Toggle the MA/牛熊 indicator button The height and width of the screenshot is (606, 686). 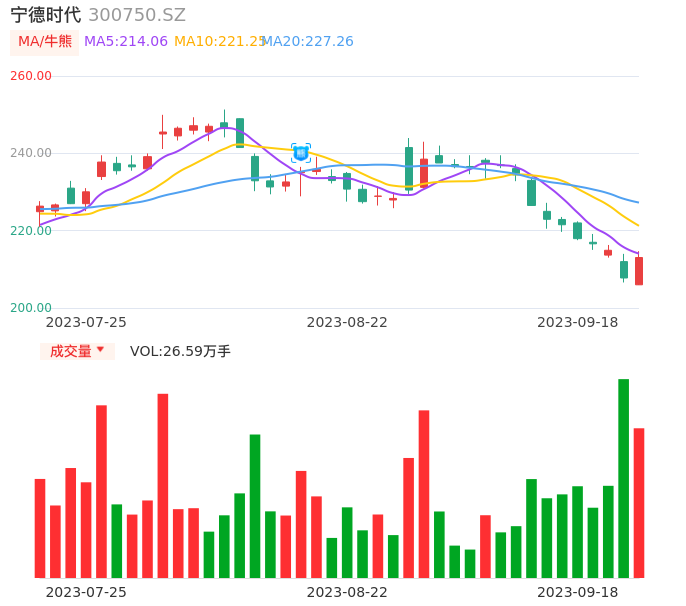[45, 42]
